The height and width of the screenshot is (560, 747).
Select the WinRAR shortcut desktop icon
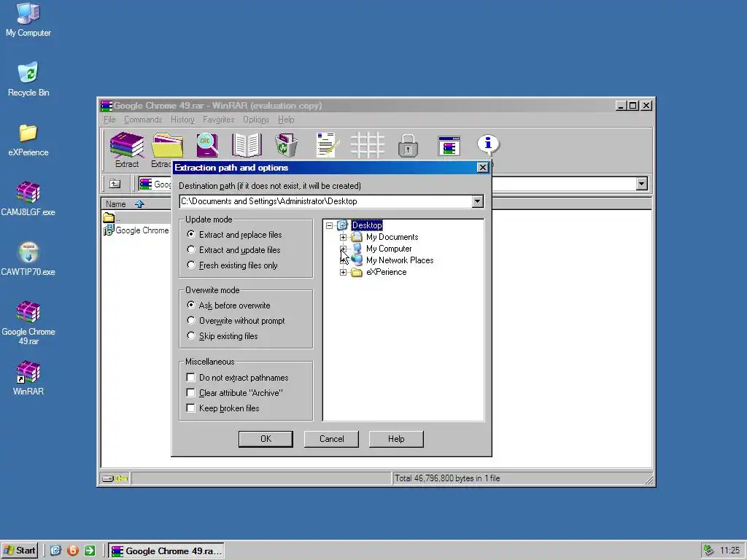(x=28, y=372)
